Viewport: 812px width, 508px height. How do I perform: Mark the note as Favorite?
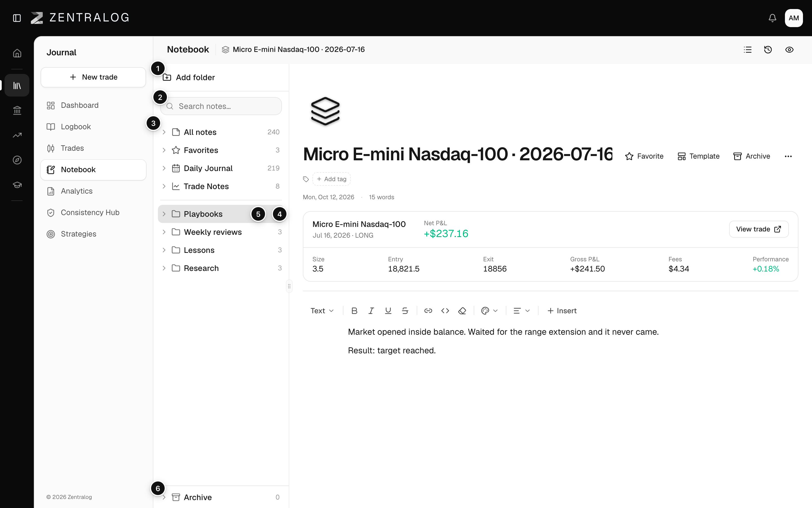pyautogui.click(x=644, y=156)
